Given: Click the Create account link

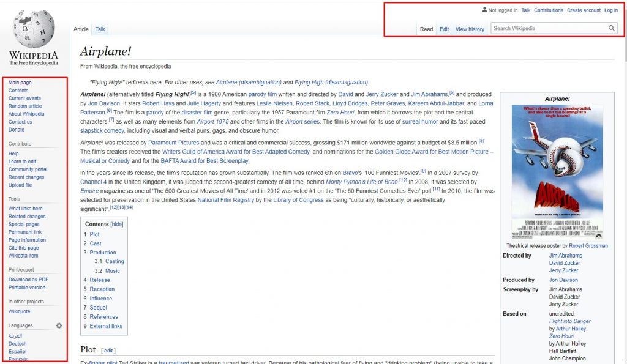Looking at the screenshot, I should [x=584, y=10].
